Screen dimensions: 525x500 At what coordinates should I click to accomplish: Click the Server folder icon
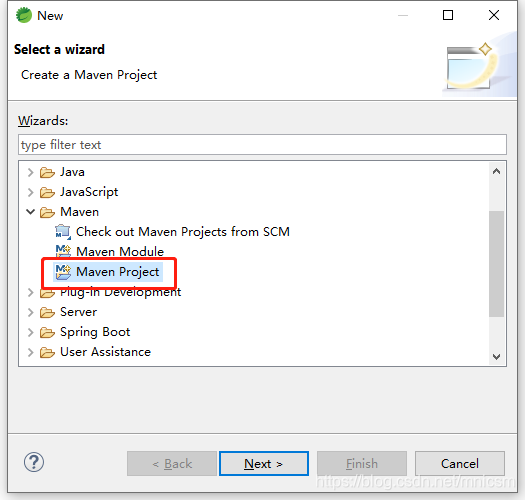click(x=47, y=312)
